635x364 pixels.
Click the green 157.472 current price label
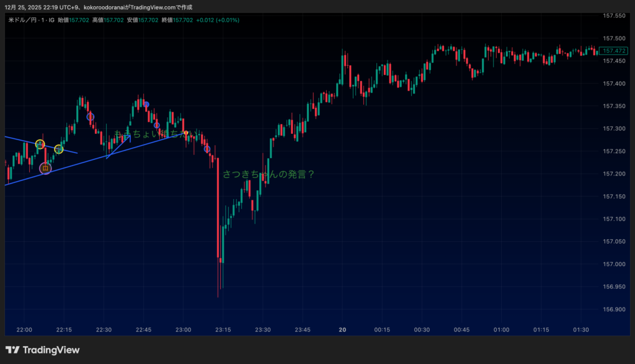(x=615, y=50)
